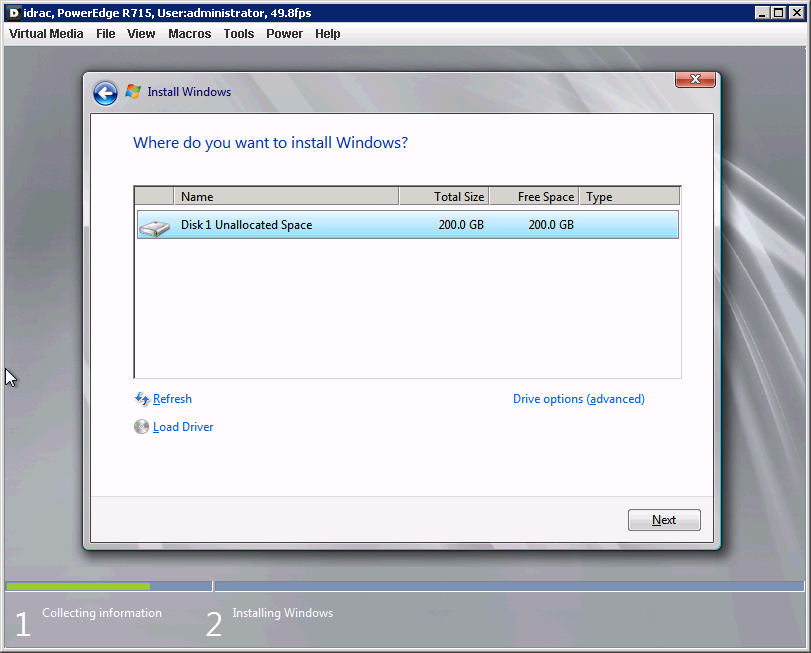Screen dimensions: 811x653
Task: Click the Refresh link text
Action: [x=172, y=399]
